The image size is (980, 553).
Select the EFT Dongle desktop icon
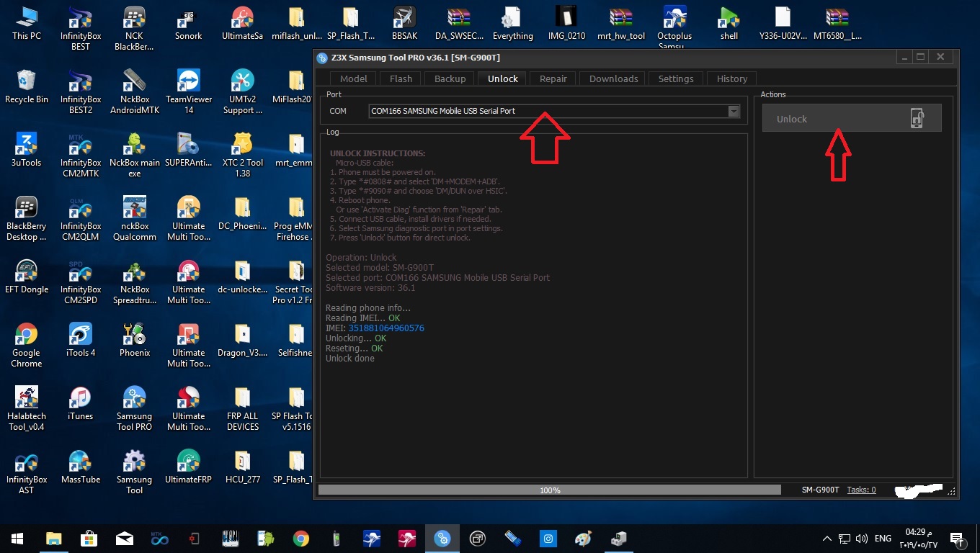27,276
